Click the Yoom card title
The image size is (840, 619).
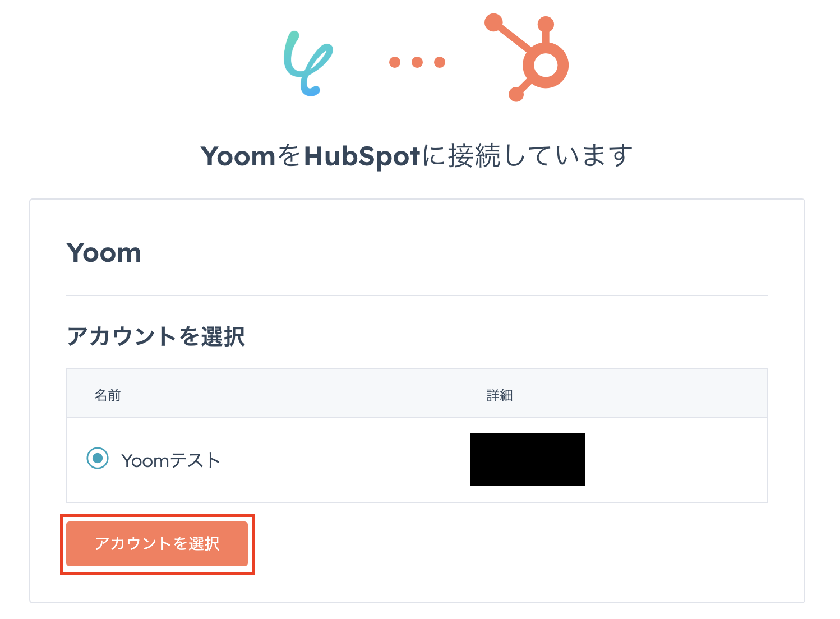click(104, 253)
